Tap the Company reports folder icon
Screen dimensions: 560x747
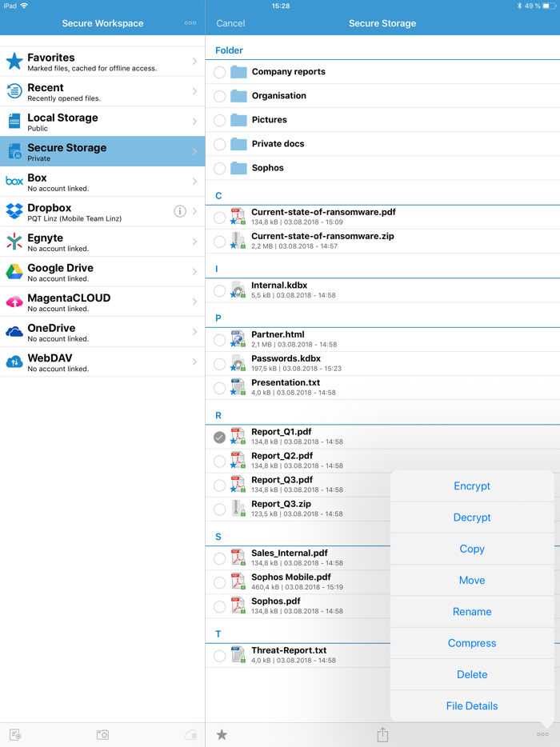tap(238, 72)
